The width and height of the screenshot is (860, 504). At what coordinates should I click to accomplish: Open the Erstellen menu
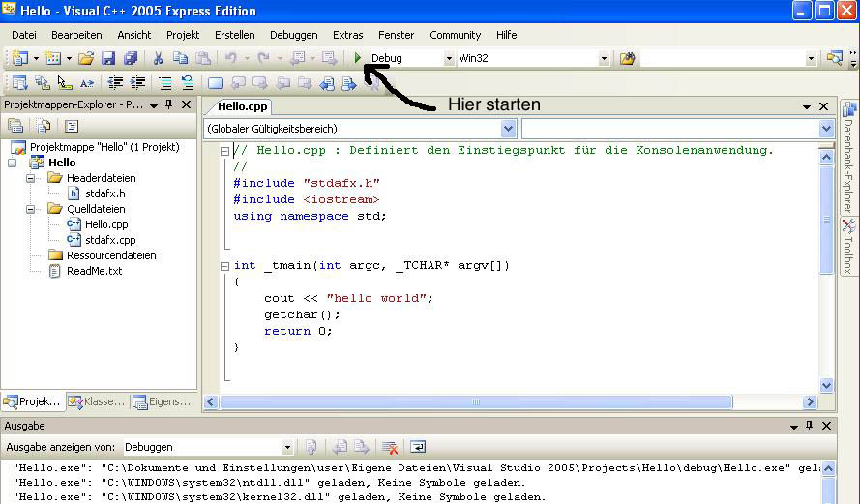235,35
